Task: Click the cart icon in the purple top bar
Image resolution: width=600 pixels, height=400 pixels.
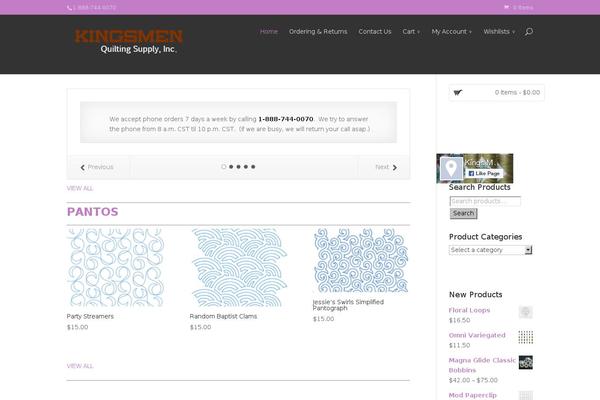Action: click(507, 7)
